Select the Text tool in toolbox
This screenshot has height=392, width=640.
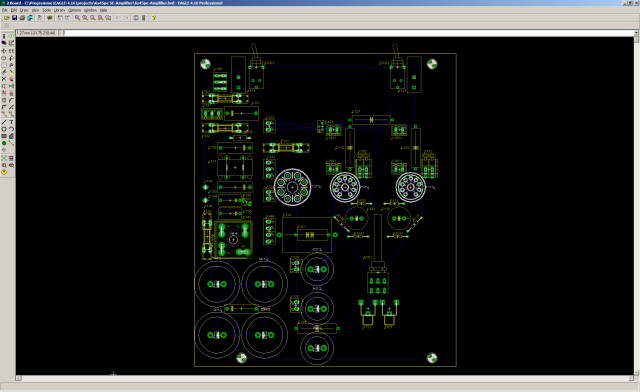tap(11, 122)
